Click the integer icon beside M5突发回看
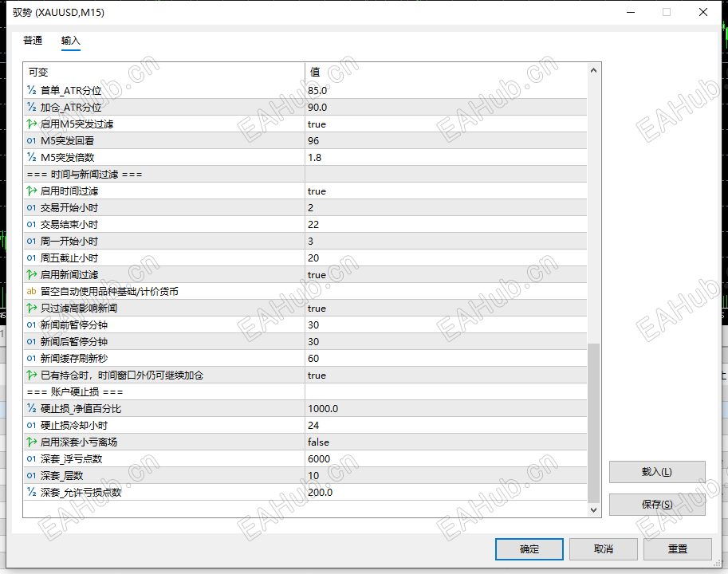 click(32, 140)
